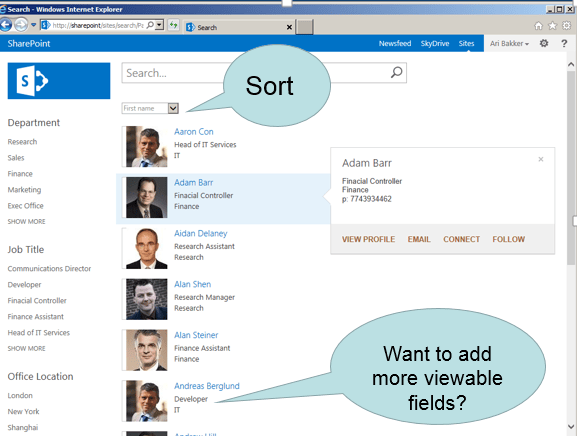Click the page scrollbar down arrow
This screenshot has height=436, width=577.
coord(571,427)
